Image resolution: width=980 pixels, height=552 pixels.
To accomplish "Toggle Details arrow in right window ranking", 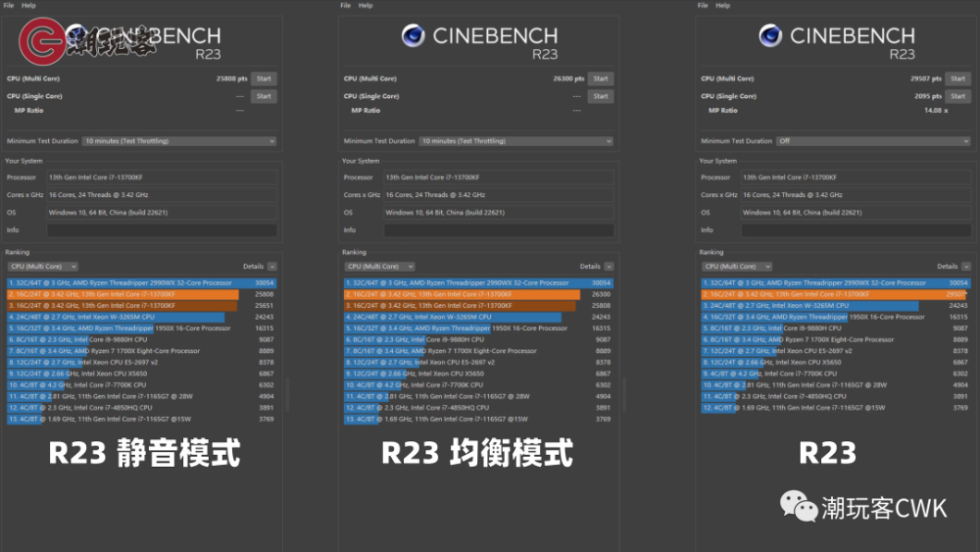I will 966,267.
